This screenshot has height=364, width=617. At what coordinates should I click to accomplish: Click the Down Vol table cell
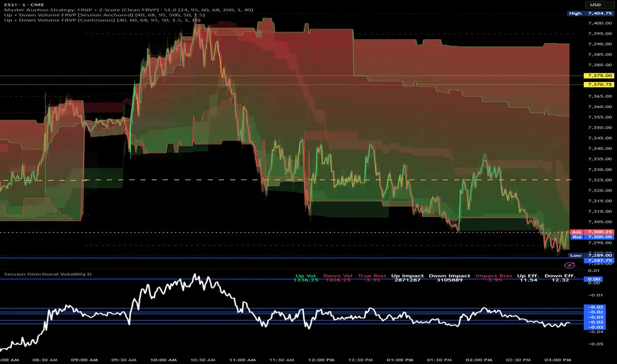[338, 278]
